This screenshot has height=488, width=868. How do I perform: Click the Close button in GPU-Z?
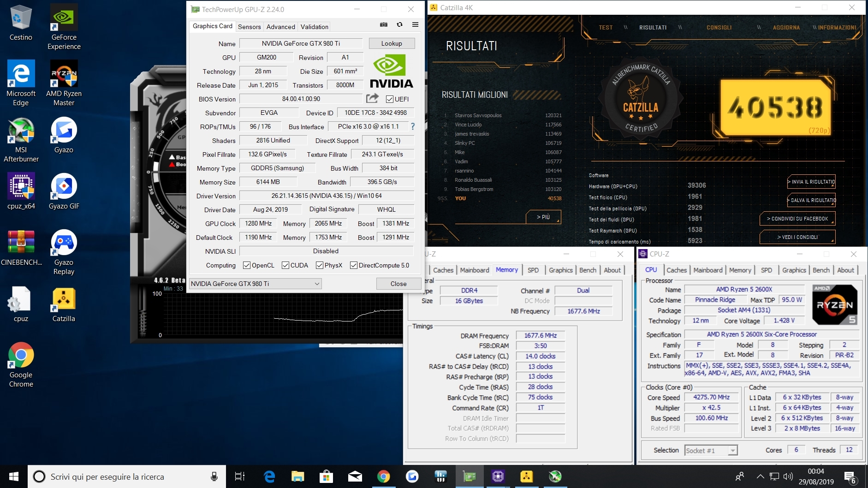tap(398, 284)
